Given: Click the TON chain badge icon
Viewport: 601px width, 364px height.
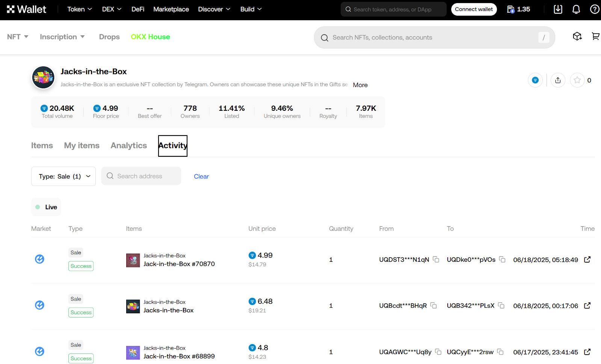Looking at the screenshot, I should click(x=535, y=80).
